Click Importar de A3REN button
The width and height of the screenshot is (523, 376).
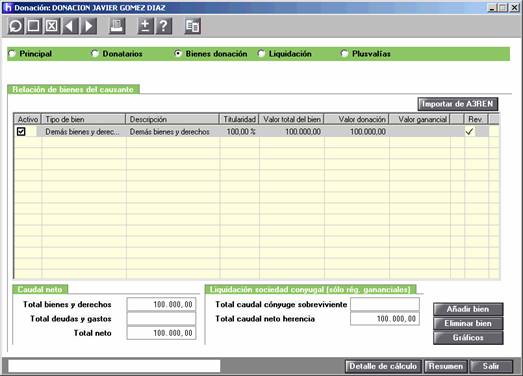[458, 104]
